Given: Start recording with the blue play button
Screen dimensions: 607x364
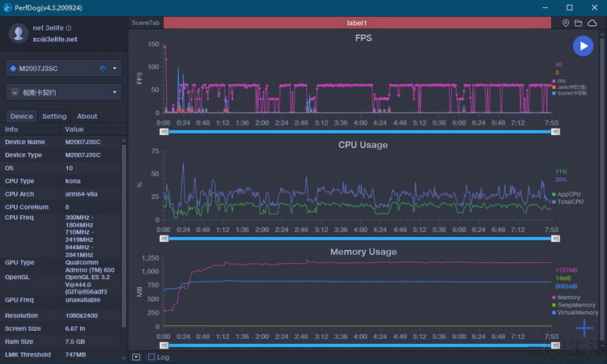Looking at the screenshot, I should point(583,46).
